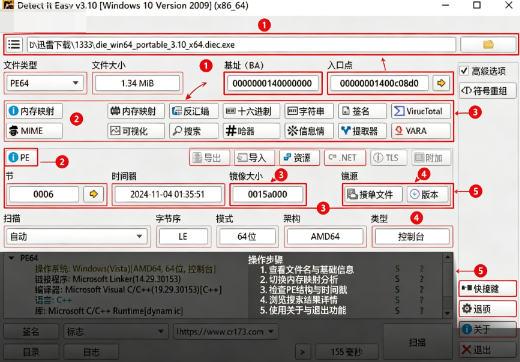520x362 pixels.
Task: Open the hamburger list menu icon
Action: pyautogui.click(x=14, y=44)
